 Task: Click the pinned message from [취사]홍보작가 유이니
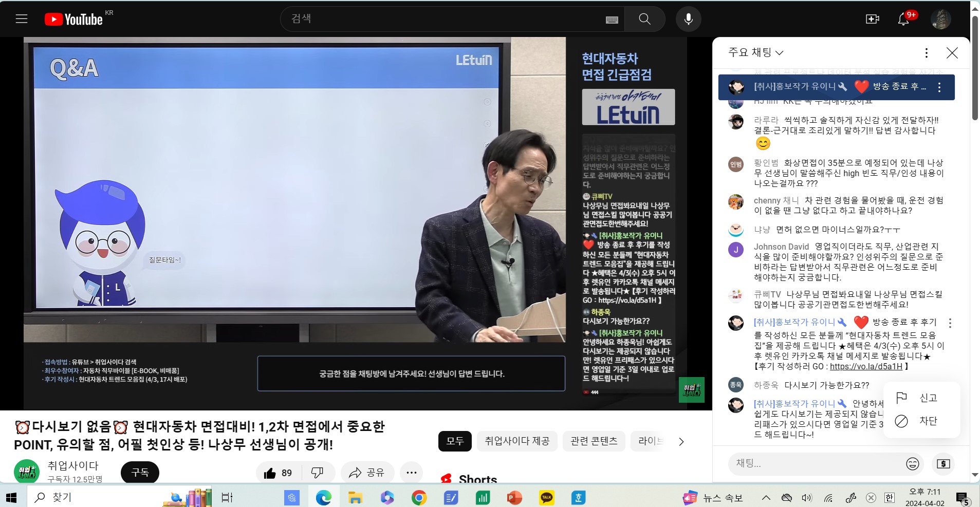[x=836, y=87]
